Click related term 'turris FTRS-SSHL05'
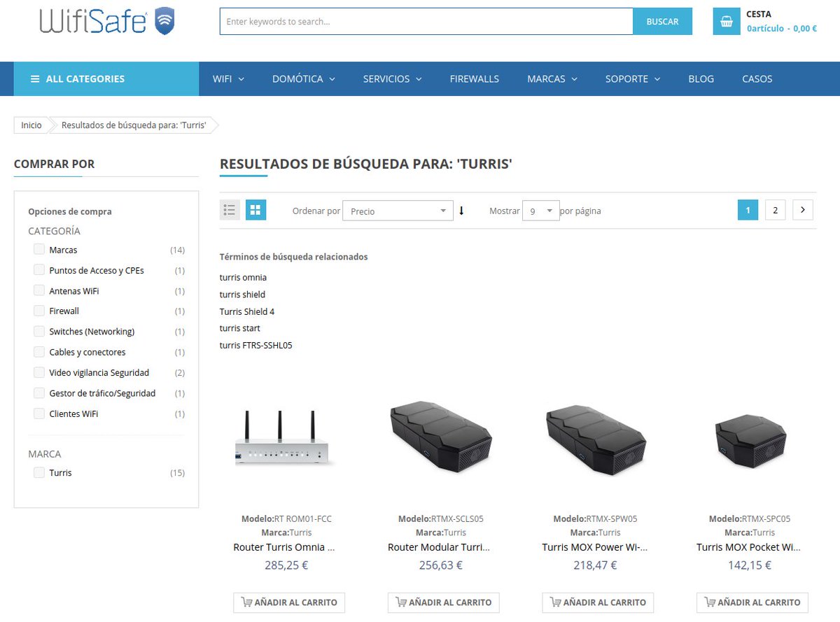Screen dimensions: 840x622 (255, 345)
